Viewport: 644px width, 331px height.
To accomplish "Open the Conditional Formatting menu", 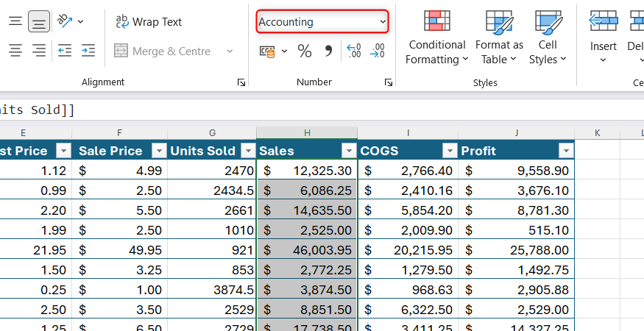I will pyautogui.click(x=437, y=37).
